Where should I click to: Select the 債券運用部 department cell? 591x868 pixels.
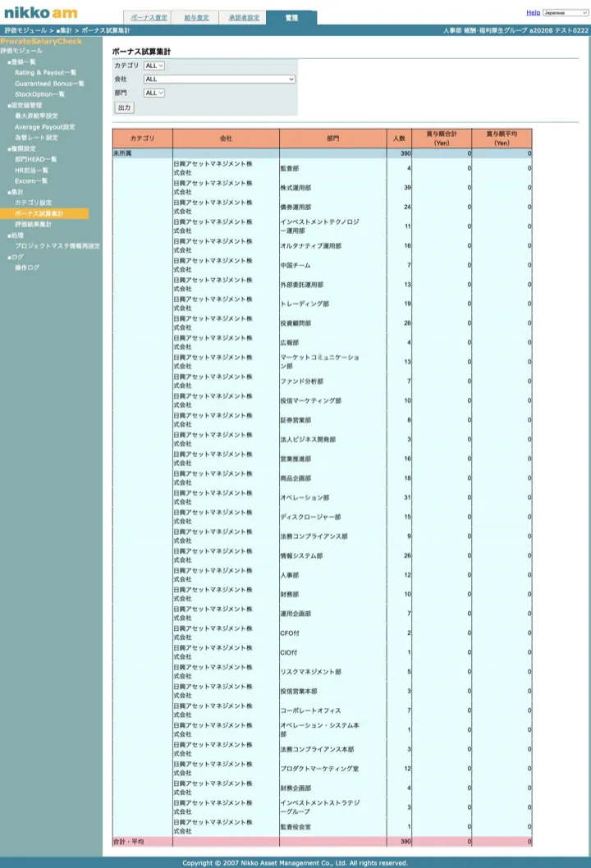click(333, 207)
